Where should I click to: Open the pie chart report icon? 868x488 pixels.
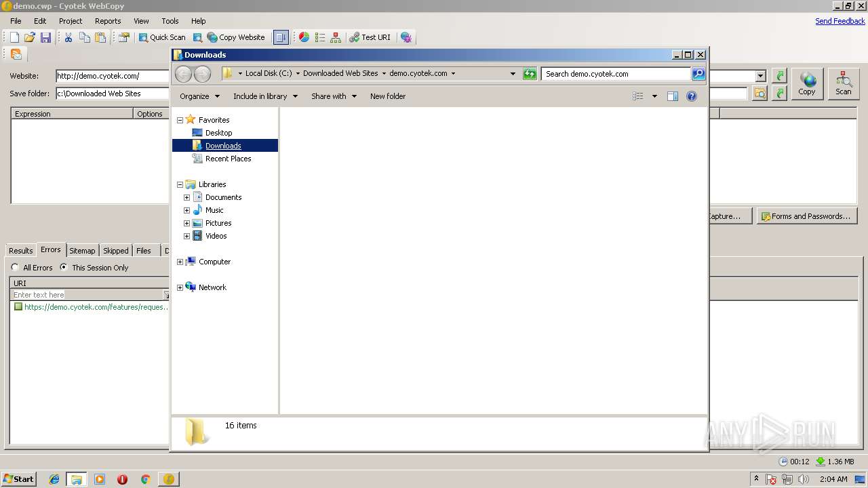tap(304, 37)
